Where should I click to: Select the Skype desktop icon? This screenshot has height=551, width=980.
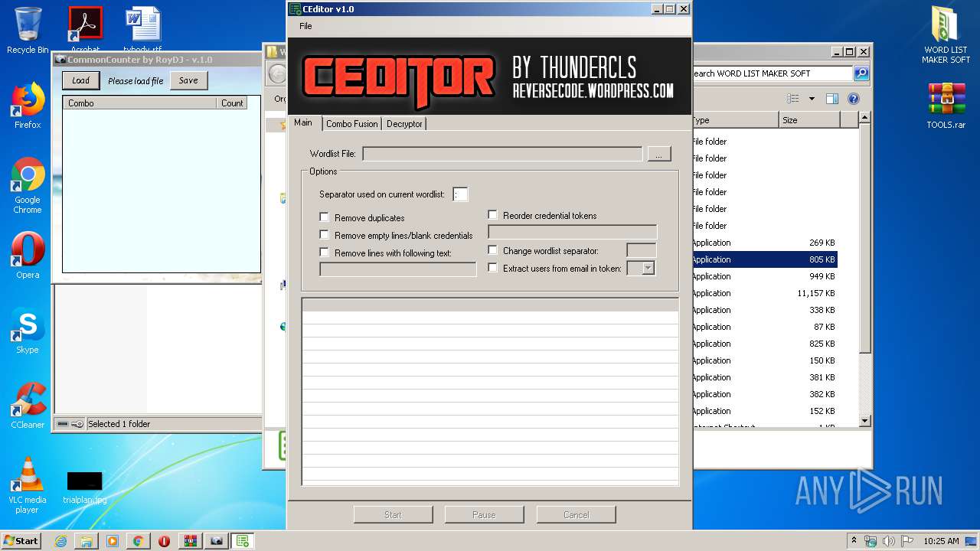pos(28,331)
